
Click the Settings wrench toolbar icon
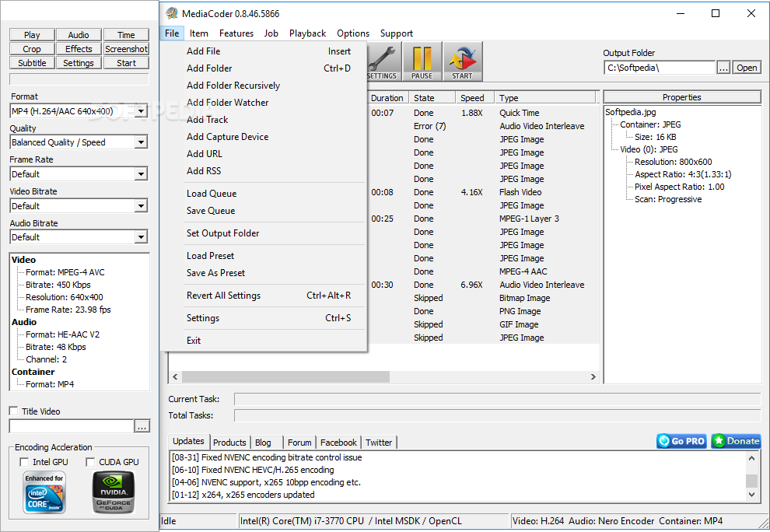coord(383,61)
